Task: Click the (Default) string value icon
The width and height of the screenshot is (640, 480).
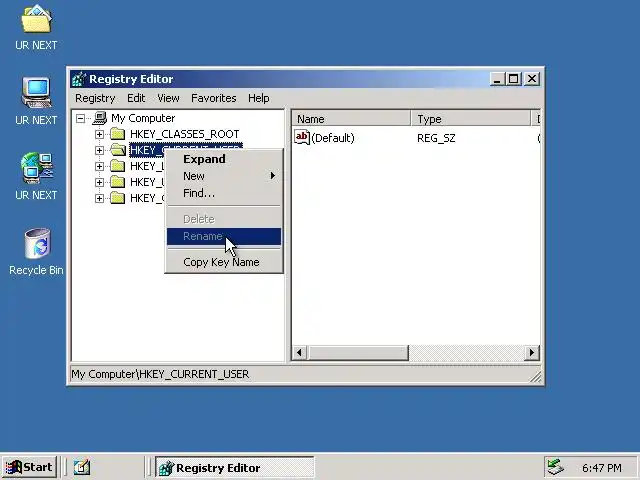Action: 302,138
